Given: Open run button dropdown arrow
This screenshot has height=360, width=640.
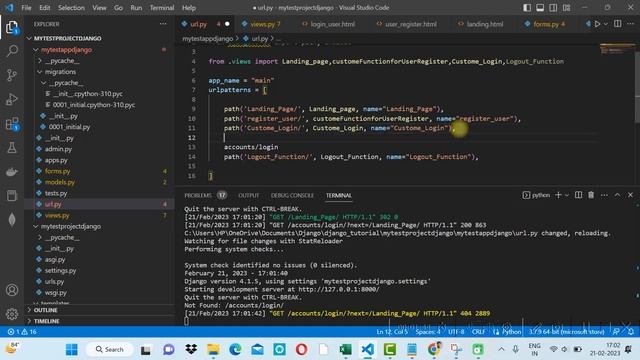Looking at the screenshot, I should tap(606, 24).
